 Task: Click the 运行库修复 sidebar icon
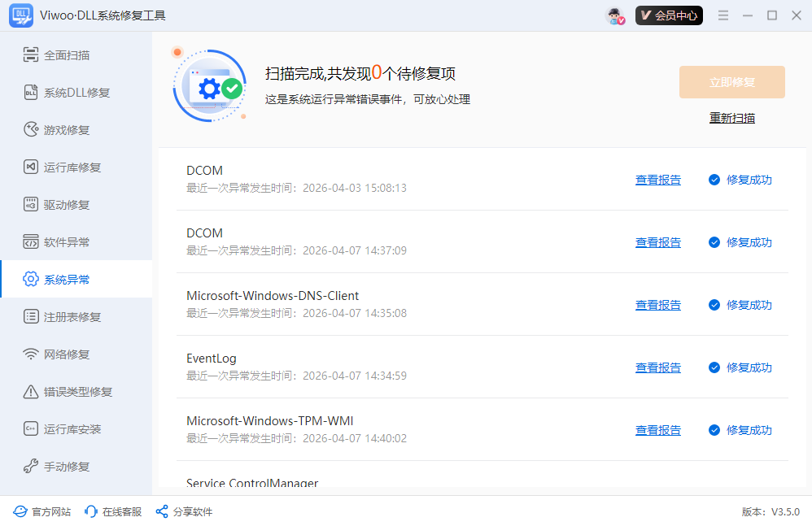pos(31,167)
